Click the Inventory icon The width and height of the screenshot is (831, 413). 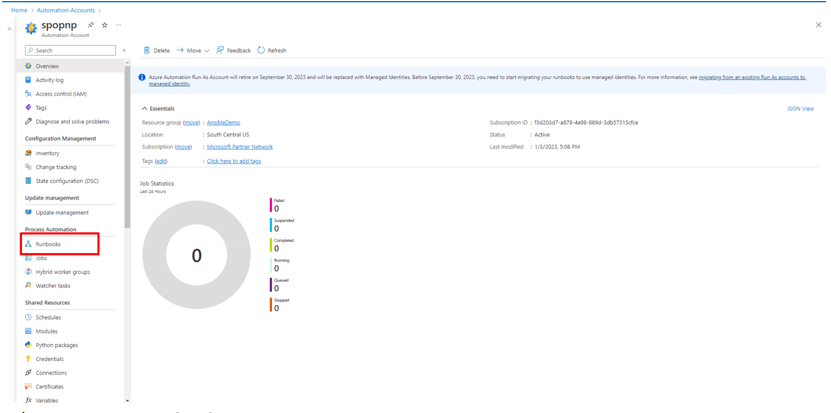[29, 153]
